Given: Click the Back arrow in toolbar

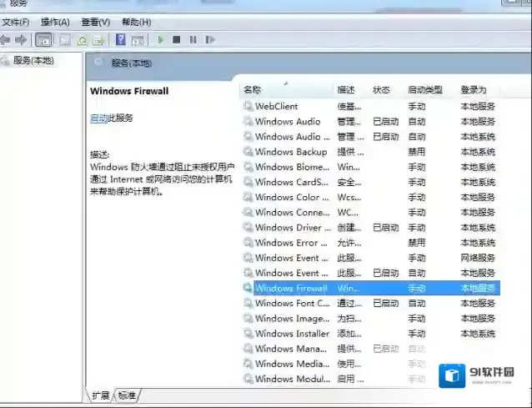Looking at the screenshot, I should pyautogui.click(x=6, y=39).
